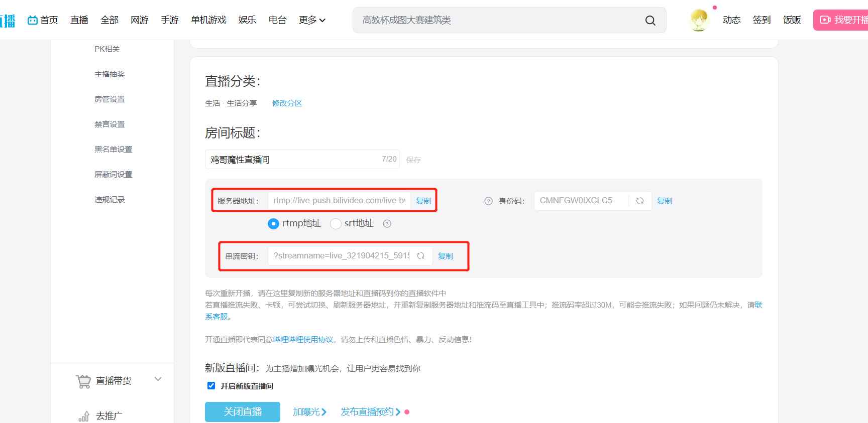Image resolution: width=868 pixels, height=423 pixels.
Task: Click 签到 in the header
Action: [x=762, y=20]
